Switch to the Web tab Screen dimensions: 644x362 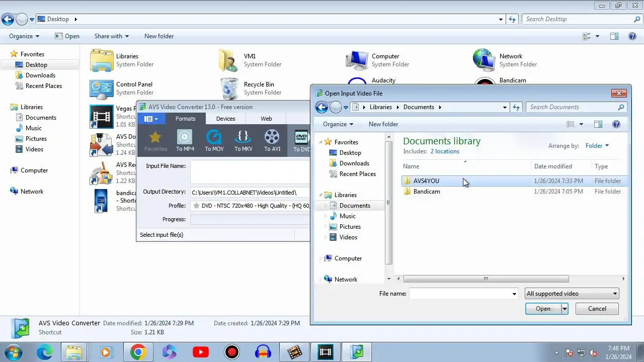266,119
